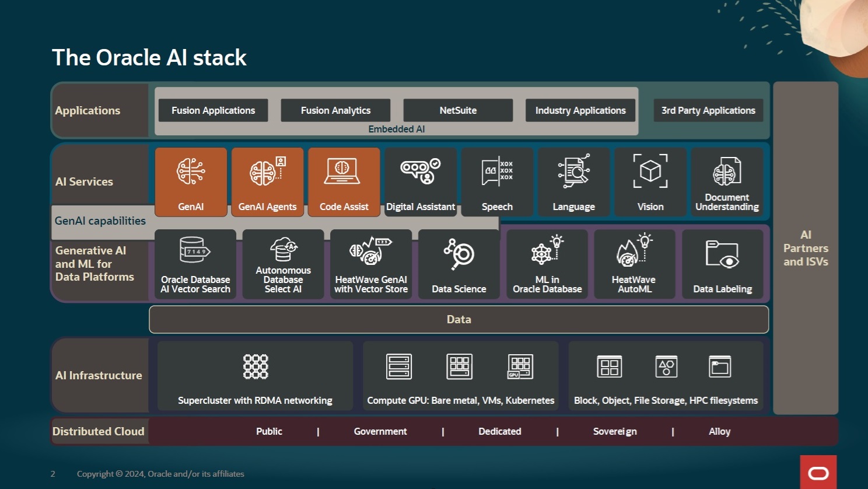Click the block storage icon
868x489 pixels.
[610, 366]
